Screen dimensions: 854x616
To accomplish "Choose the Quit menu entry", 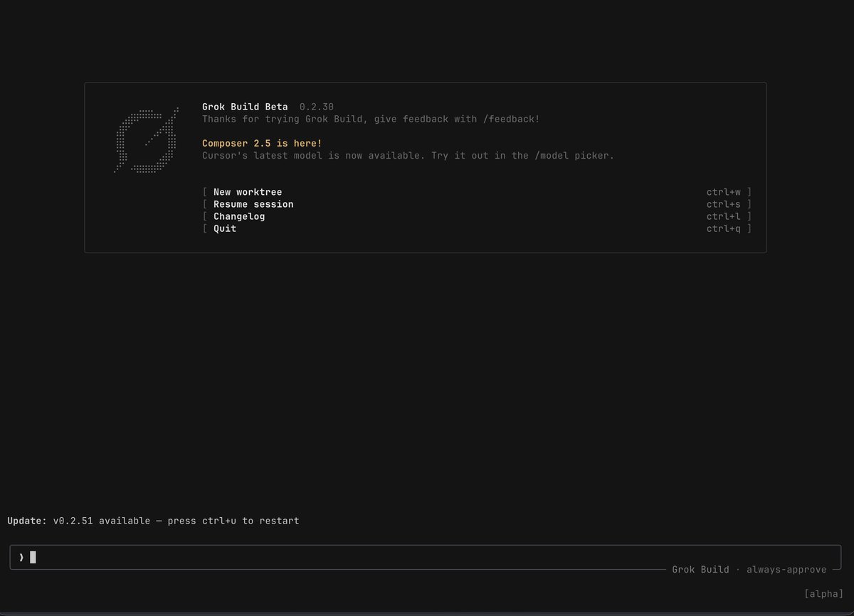I will click(x=477, y=228).
